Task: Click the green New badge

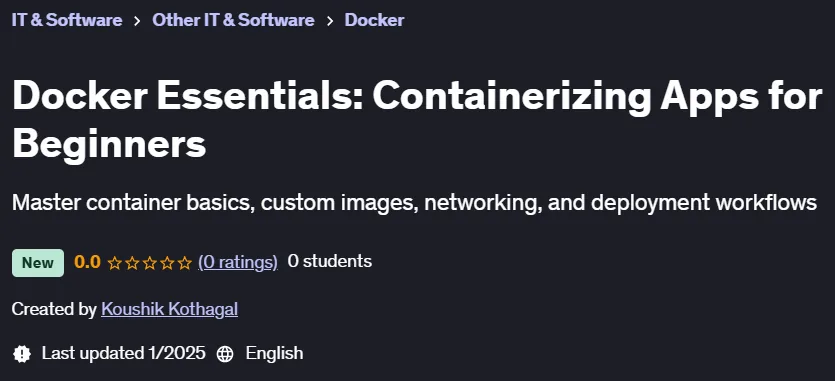Action: click(x=38, y=263)
